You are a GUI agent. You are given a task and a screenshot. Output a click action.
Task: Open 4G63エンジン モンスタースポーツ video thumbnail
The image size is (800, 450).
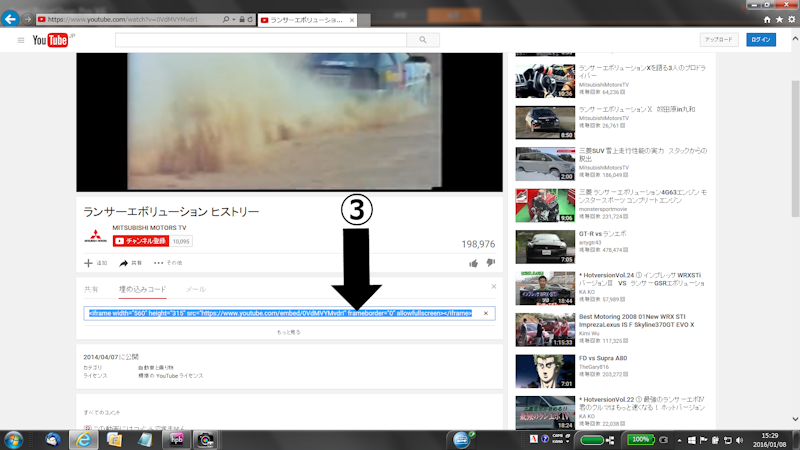click(545, 205)
